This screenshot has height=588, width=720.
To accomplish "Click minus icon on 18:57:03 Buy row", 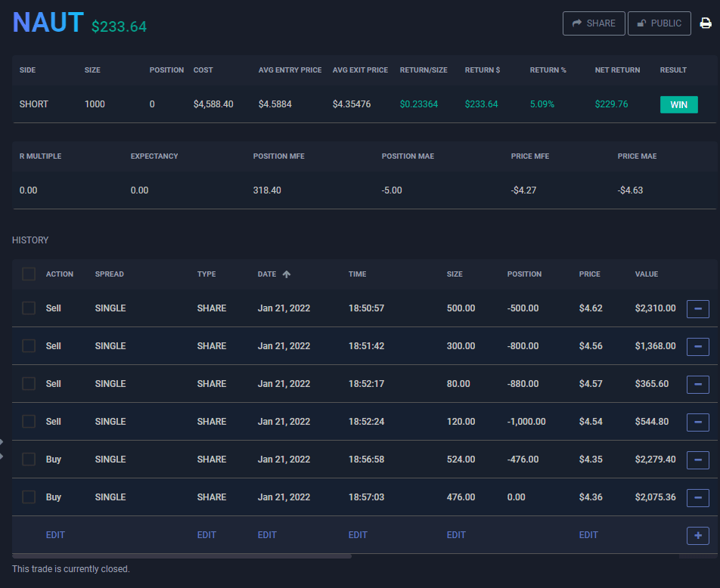I will click(x=697, y=497).
